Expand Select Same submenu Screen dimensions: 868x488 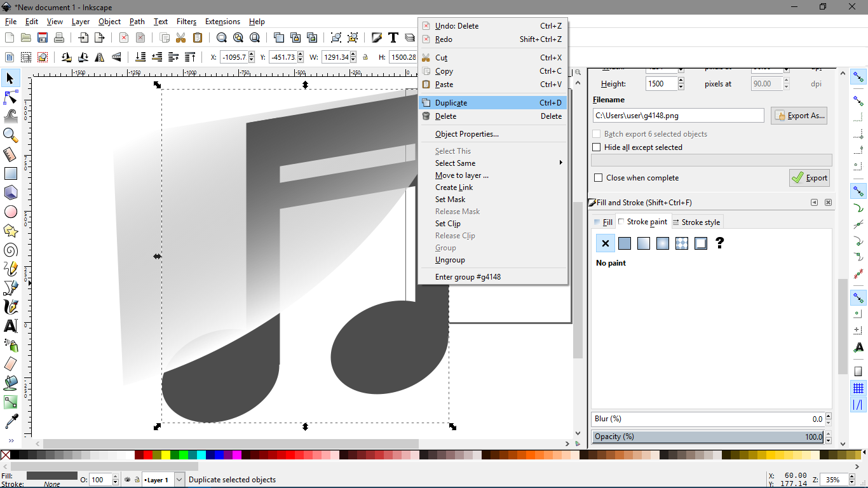tap(492, 163)
